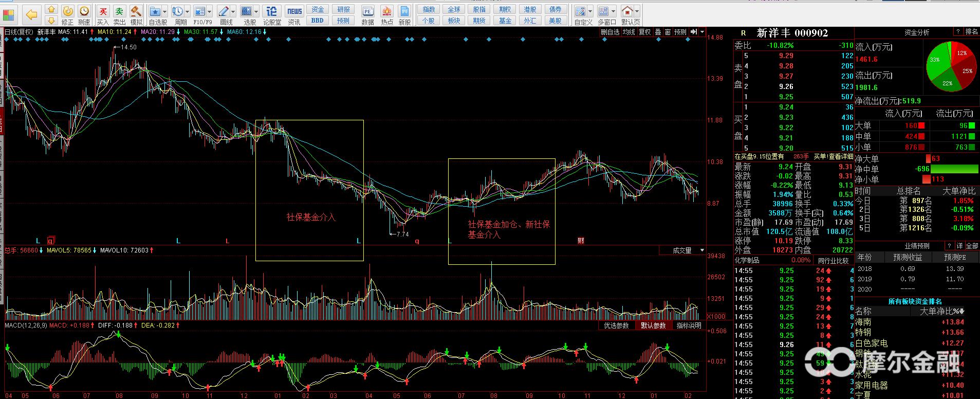
Task: Click the 财 finance marker on chart
Action: 581,241
